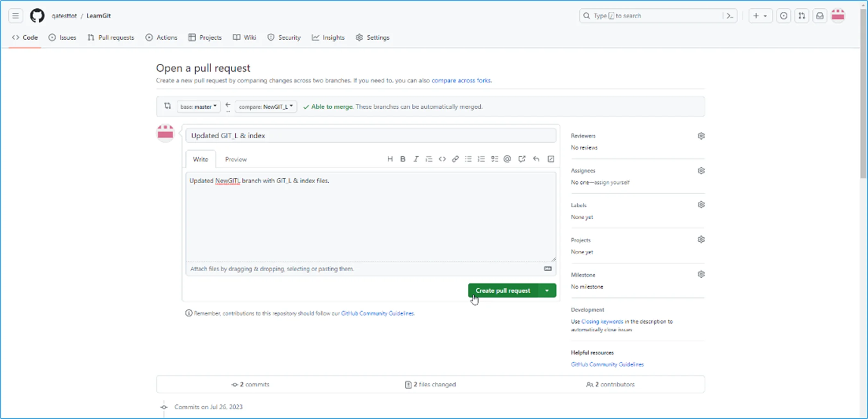
Task: Insert a heading in the PR description
Action: (390, 159)
